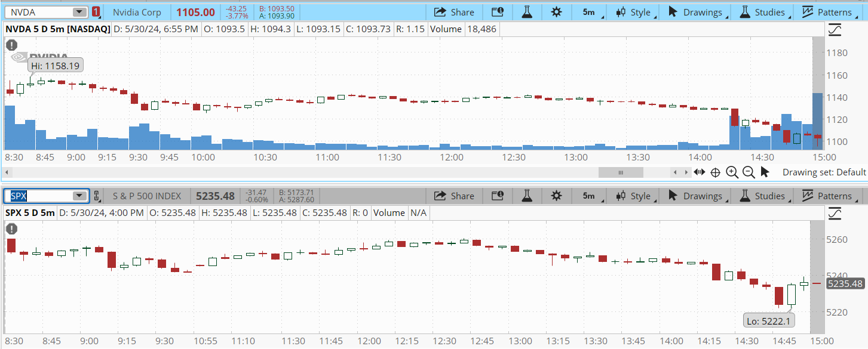This screenshot has height=349, width=868.
Task: Click the NVDA 5 D 5m [NASDAQ] header
Action: tap(57, 29)
